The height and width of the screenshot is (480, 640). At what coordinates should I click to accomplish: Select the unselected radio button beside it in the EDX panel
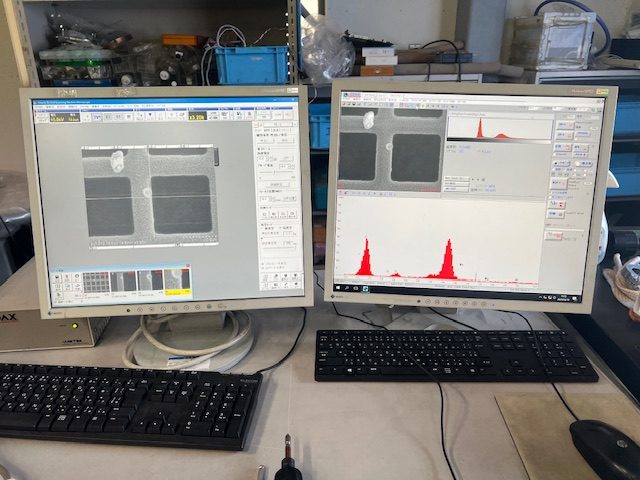coord(578,164)
